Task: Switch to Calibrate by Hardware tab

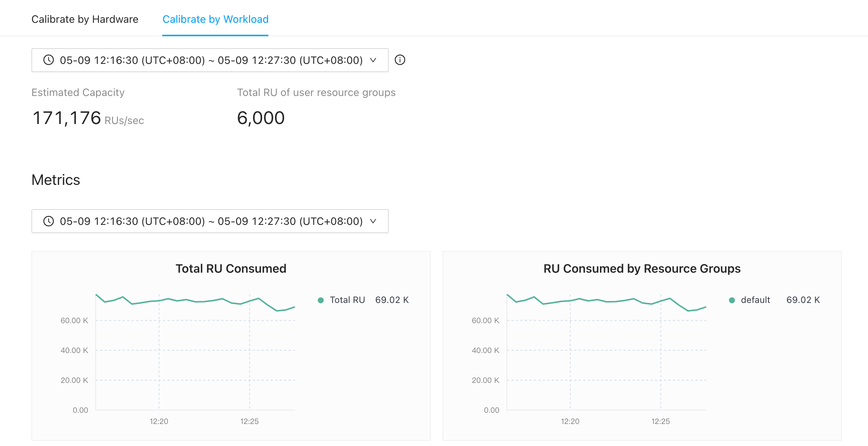Action: (x=85, y=19)
